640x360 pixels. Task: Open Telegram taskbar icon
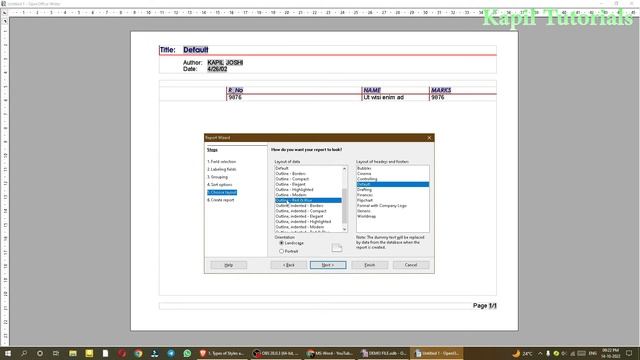click(x=171, y=353)
